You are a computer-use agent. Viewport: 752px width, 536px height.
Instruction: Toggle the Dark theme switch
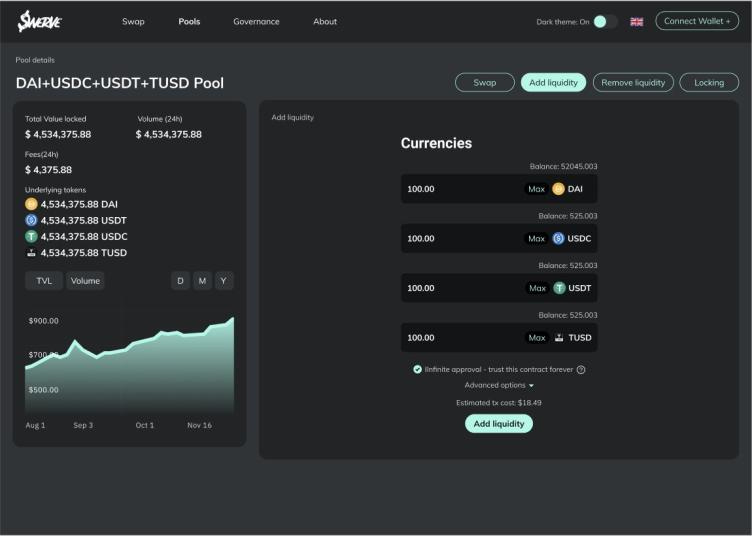(x=605, y=22)
